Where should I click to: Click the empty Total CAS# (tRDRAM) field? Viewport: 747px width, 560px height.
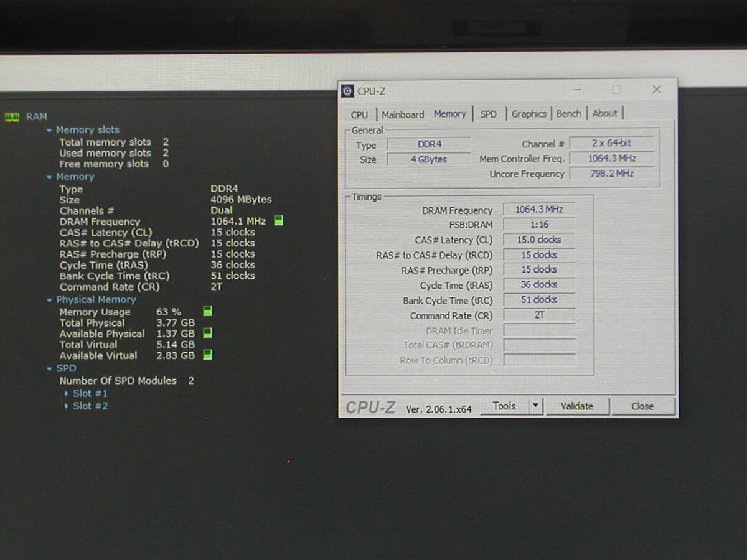tap(539, 345)
